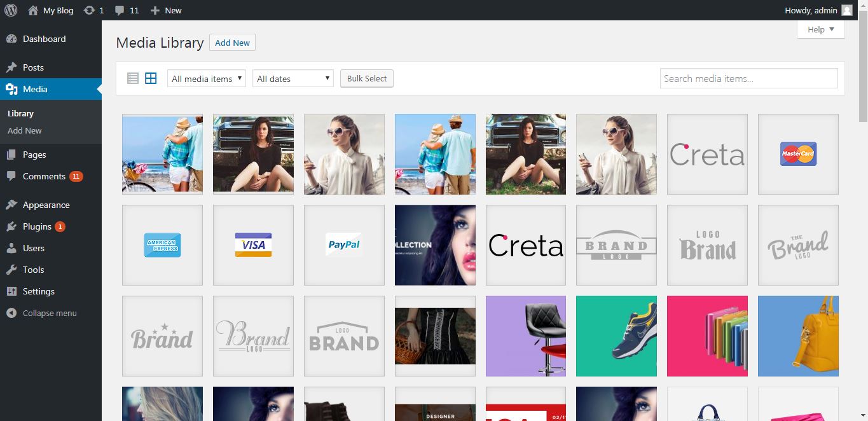Click the Bulk Select button
Image resolution: width=868 pixels, height=421 pixels.
tap(367, 78)
